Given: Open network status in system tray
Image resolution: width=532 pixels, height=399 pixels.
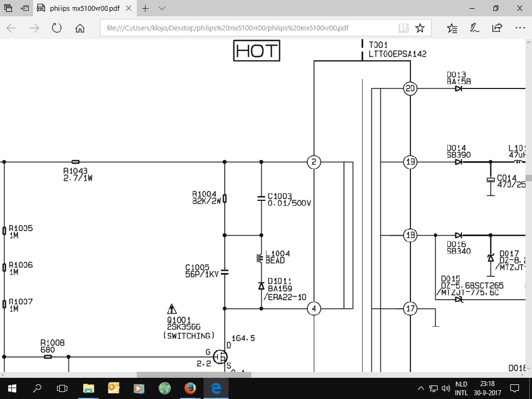Looking at the screenshot, I should (433, 388).
